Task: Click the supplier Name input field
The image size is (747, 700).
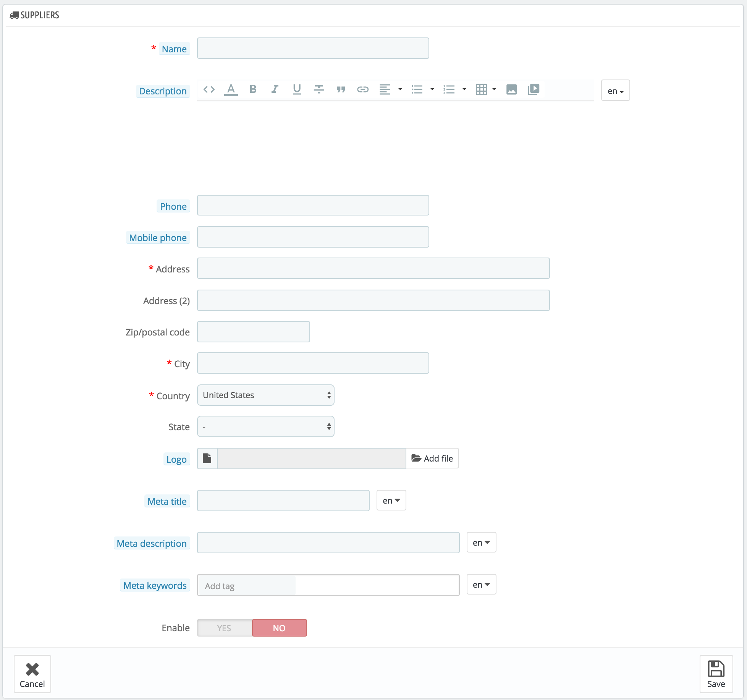Action: click(x=313, y=48)
